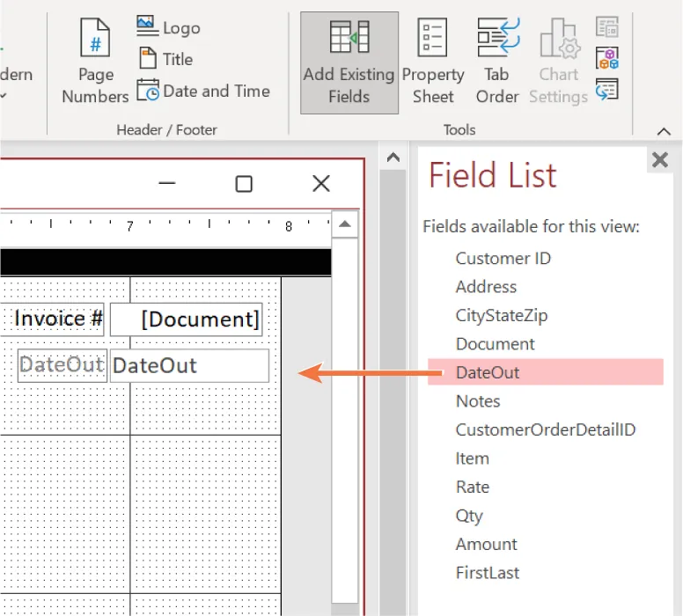The height and width of the screenshot is (616, 683).
Task: Open the Tab Order dialog
Action: [497, 62]
